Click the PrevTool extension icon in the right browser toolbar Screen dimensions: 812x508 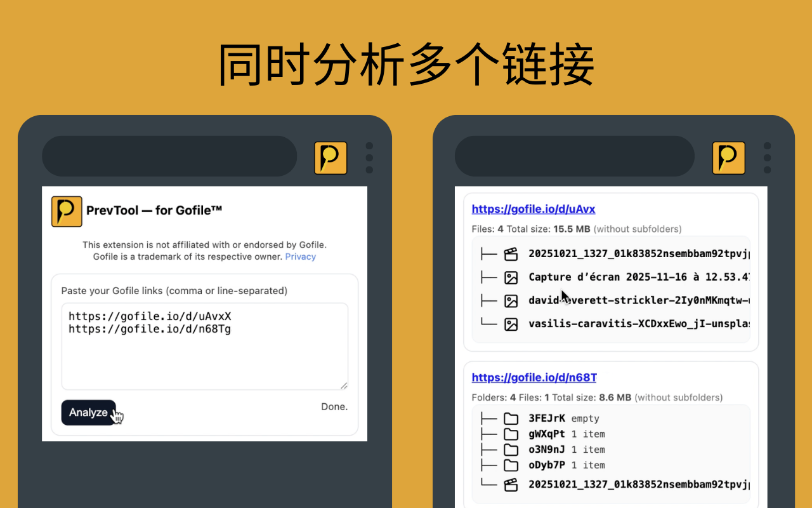click(x=728, y=158)
